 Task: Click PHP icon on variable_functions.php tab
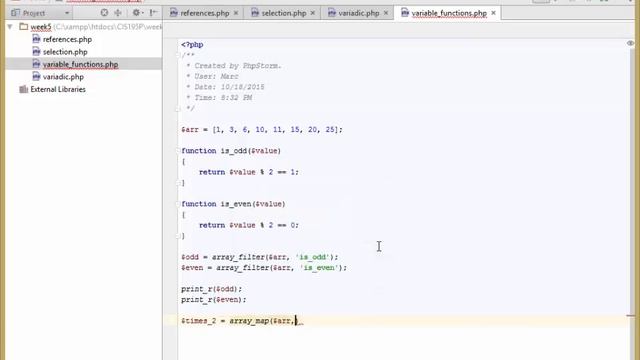click(404, 13)
